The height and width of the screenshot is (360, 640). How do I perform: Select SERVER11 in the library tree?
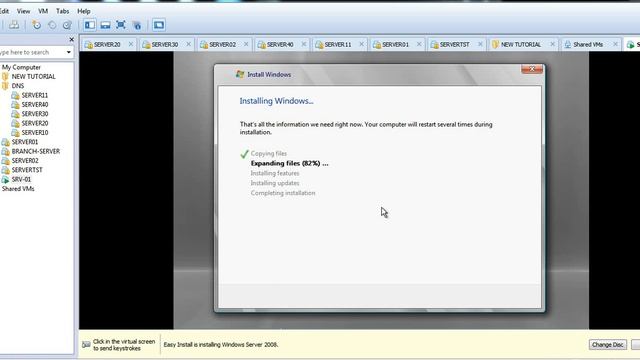click(35, 95)
